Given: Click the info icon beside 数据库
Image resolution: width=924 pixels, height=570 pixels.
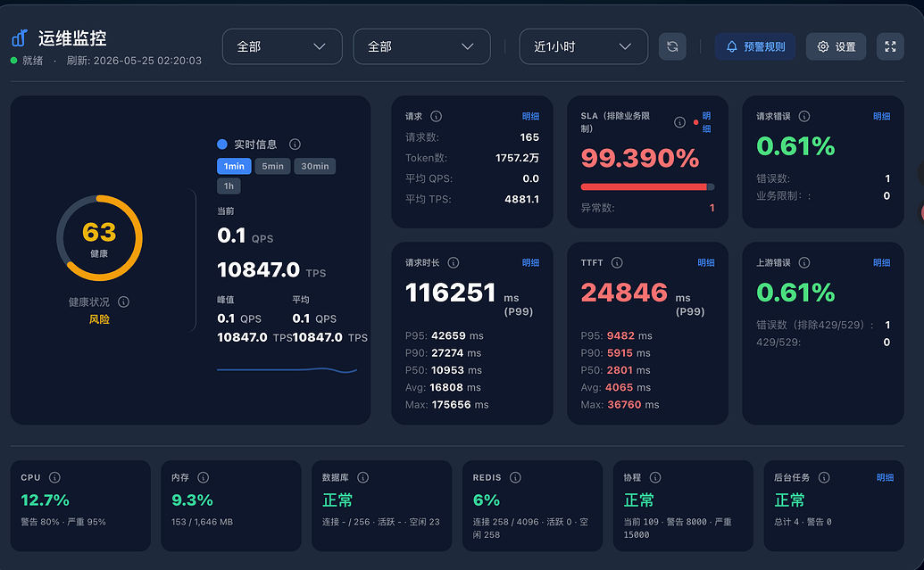Looking at the screenshot, I should (x=363, y=477).
